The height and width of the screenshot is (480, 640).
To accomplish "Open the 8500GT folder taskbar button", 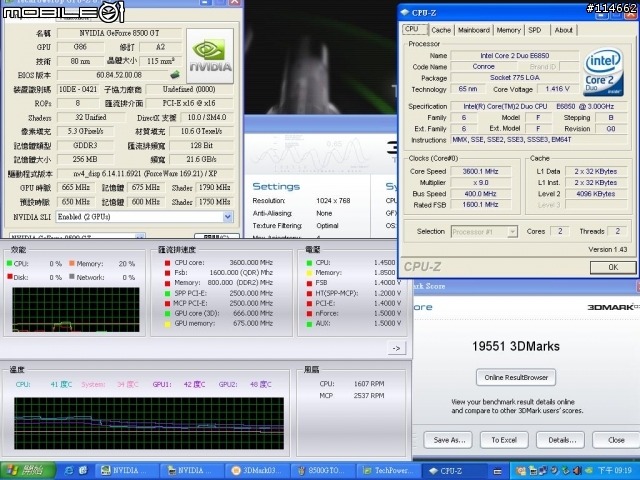I will 322,471.
